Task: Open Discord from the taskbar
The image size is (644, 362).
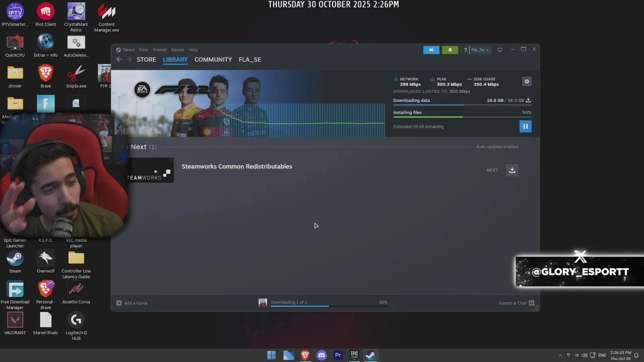Action: tap(321, 355)
